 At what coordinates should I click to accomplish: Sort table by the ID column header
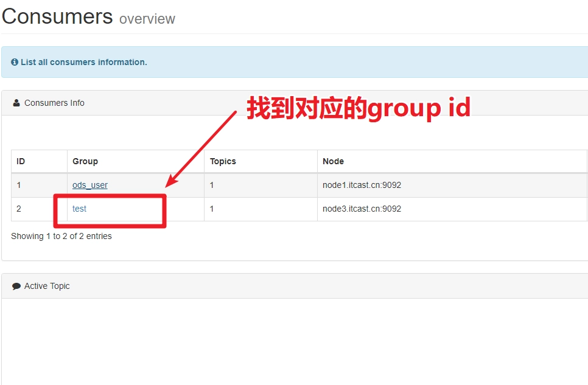[x=40, y=161]
